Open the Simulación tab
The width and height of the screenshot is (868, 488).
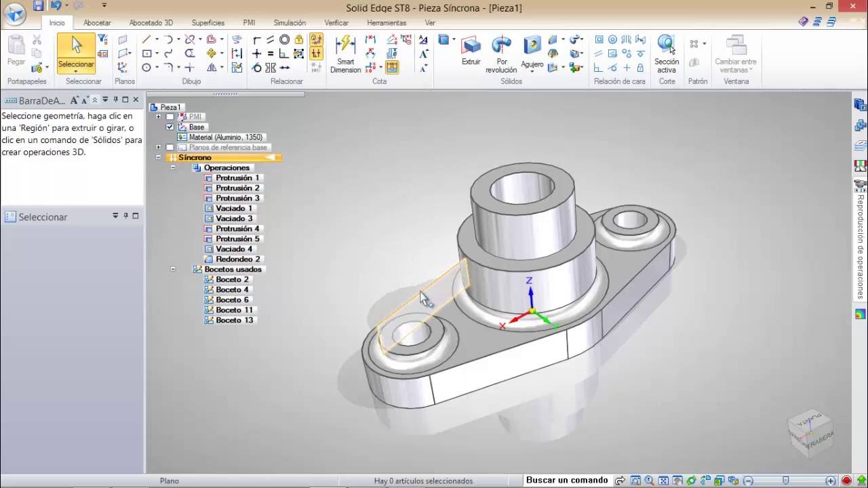[x=290, y=22]
